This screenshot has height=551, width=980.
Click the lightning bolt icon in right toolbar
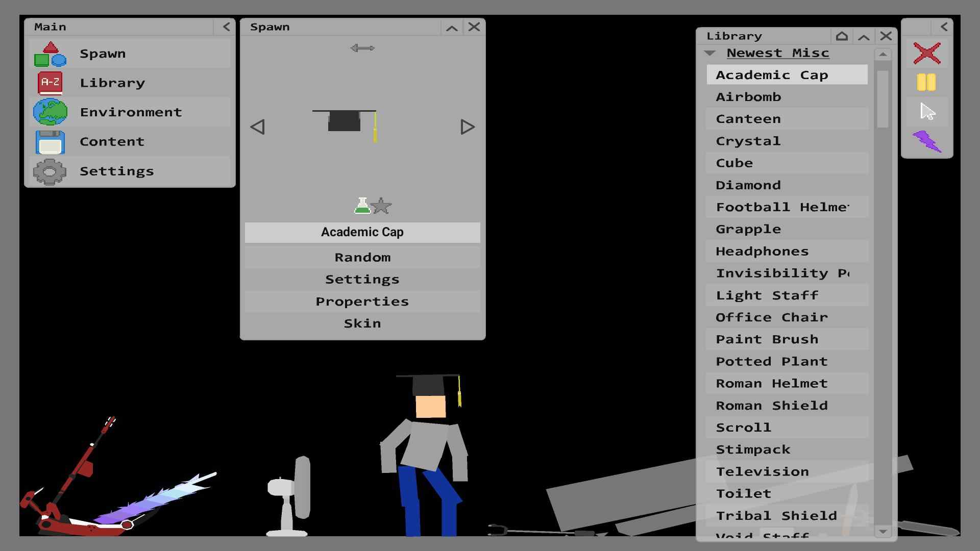pyautogui.click(x=927, y=141)
